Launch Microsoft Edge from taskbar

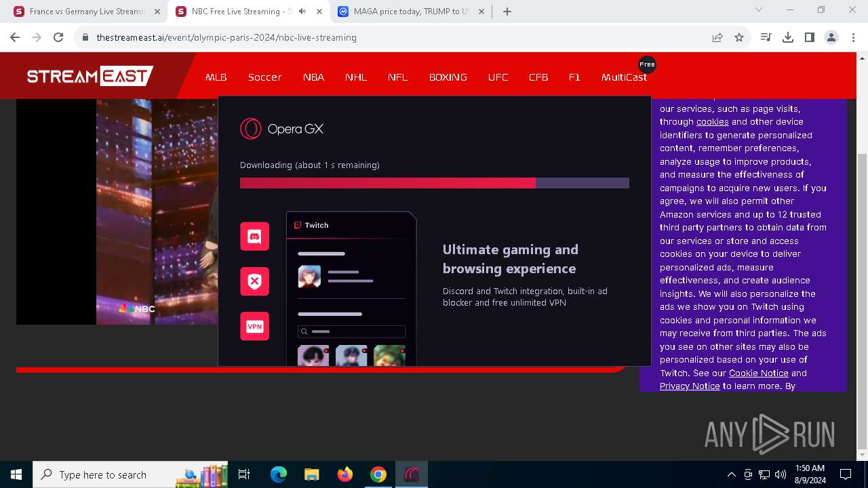tap(279, 474)
